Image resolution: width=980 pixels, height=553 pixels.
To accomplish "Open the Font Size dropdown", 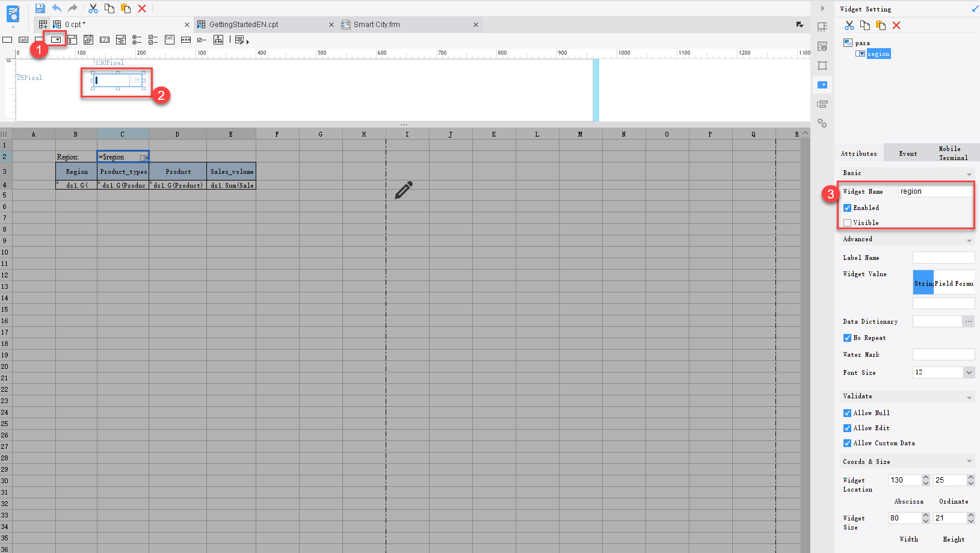I will coord(969,372).
